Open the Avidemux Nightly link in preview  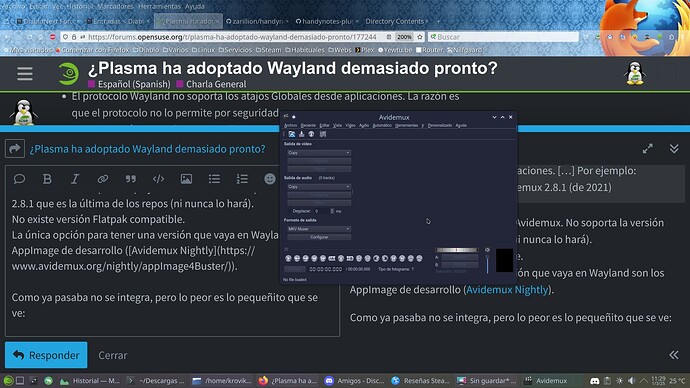[507, 289]
